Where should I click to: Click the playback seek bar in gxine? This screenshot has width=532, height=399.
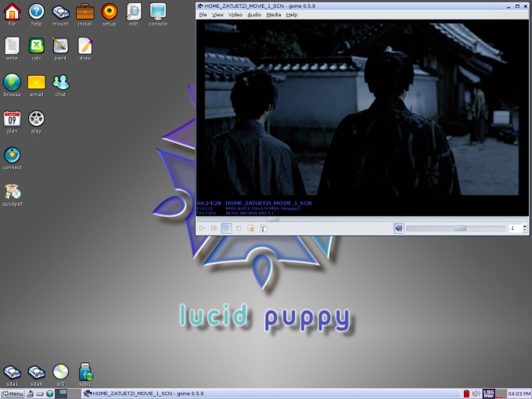[x=362, y=219]
